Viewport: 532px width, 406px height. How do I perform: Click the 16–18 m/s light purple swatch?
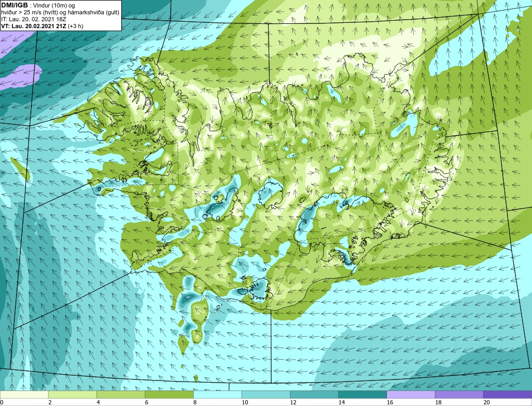(x=411, y=394)
